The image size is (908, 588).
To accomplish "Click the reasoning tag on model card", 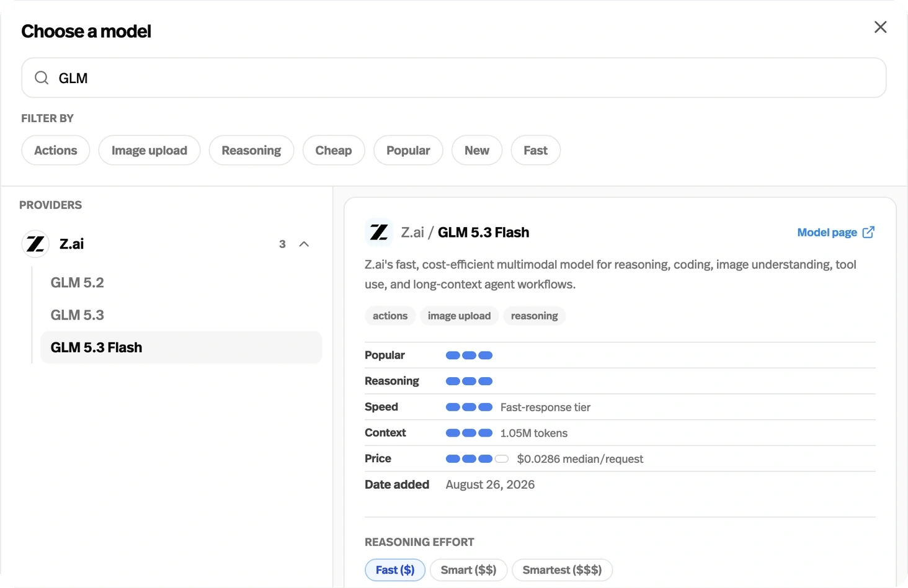I will pos(534,316).
